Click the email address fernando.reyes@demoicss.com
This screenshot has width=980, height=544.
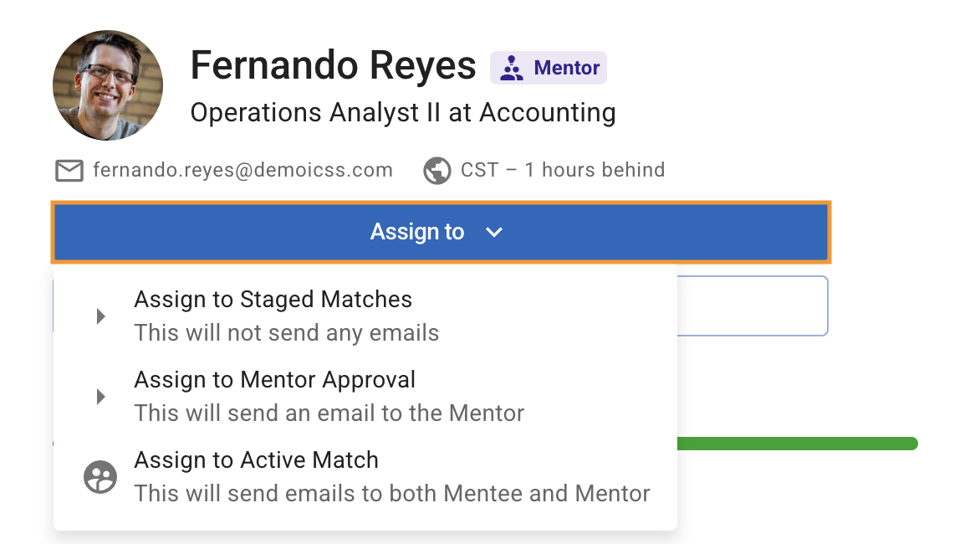pyautogui.click(x=242, y=170)
